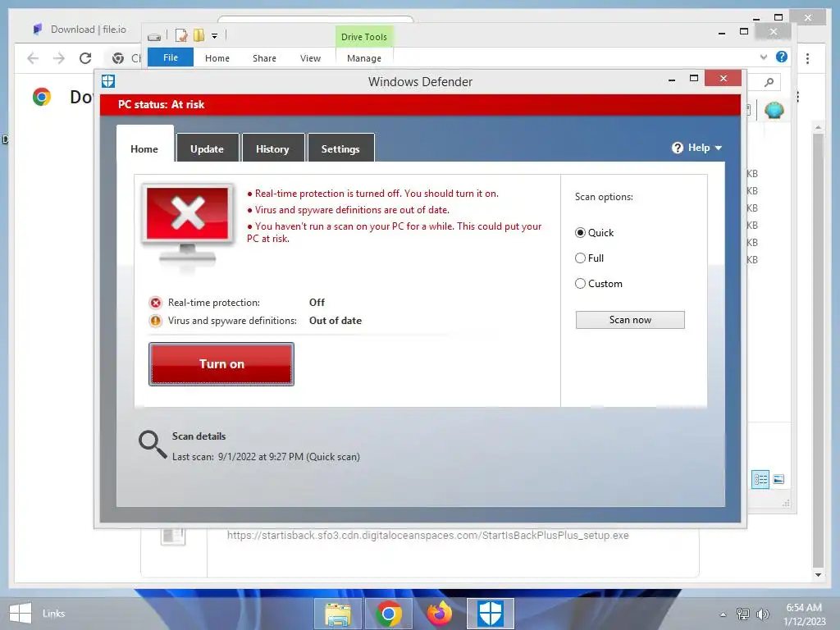Click the Real-time protection red error icon
Screen dimensions: 840x630
point(155,304)
